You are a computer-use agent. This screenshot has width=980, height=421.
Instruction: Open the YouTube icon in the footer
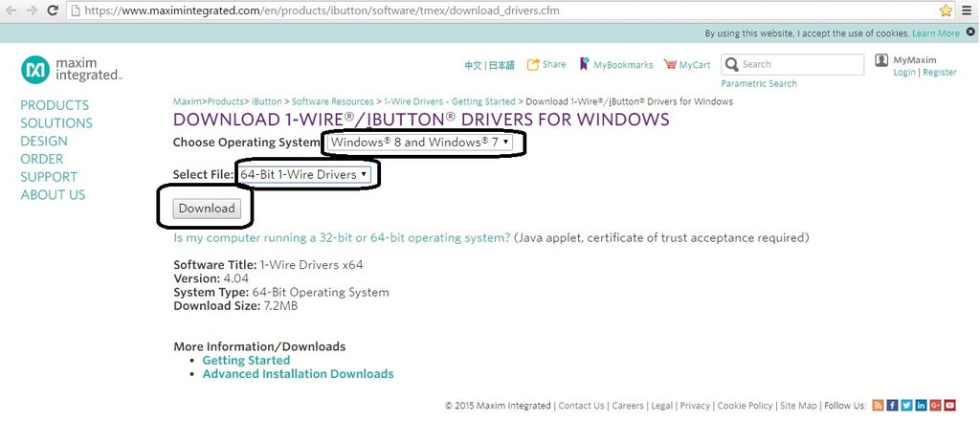[x=950, y=406]
